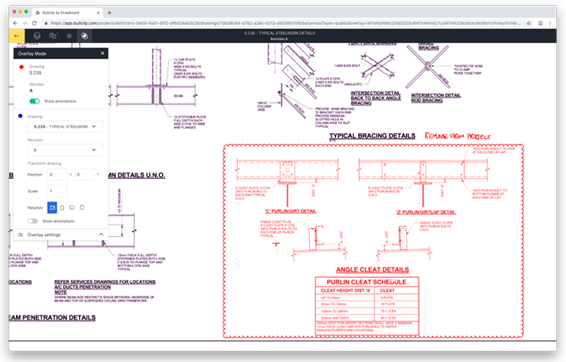
Task: Collapse the Overlay settings section
Action: pyautogui.click(x=101, y=235)
